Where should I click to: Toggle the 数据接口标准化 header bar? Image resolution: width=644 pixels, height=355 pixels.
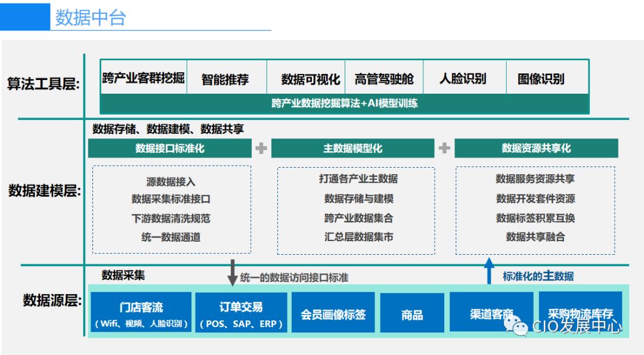coord(169,148)
